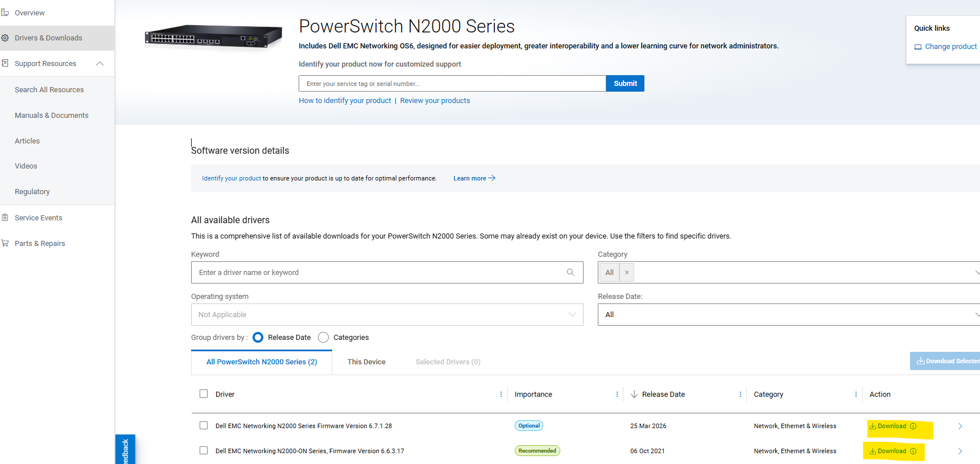Focus the service tag input field
Screen dimensions: 980x464
(x=452, y=84)
